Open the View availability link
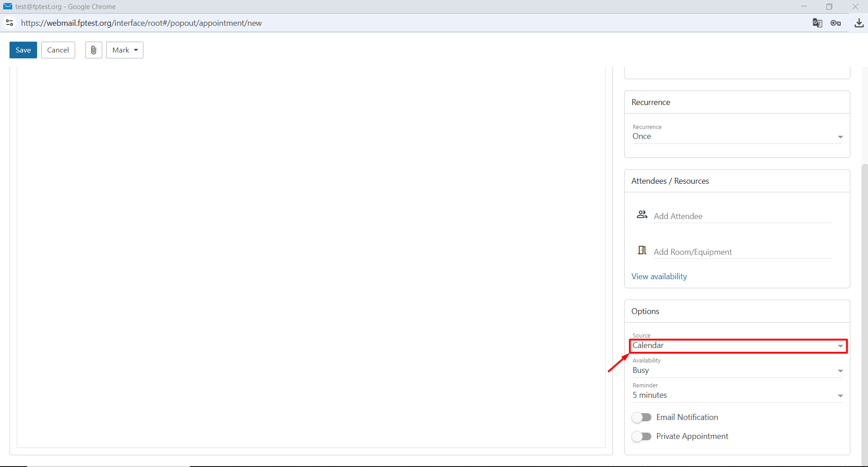868x467 pixels. click(659, 276)
